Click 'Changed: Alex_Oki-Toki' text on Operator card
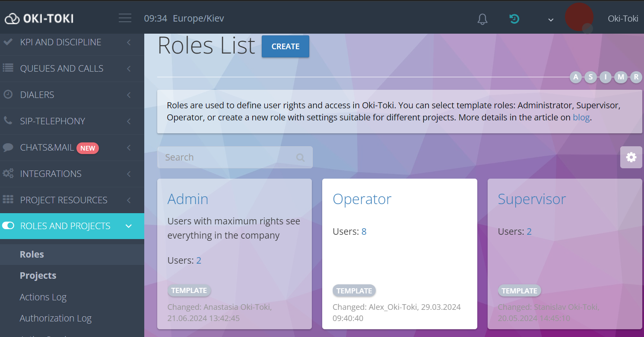The height and width of the screenshot is (337, 644). 397,313
